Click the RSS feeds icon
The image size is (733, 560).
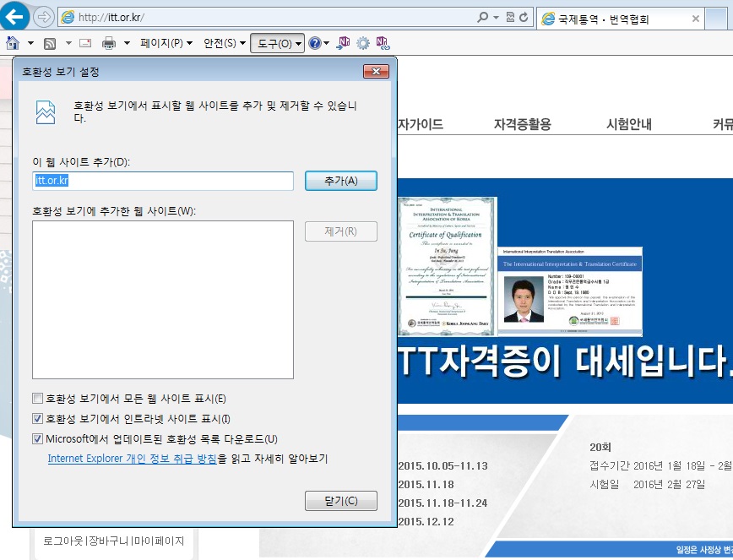[50, 43]
